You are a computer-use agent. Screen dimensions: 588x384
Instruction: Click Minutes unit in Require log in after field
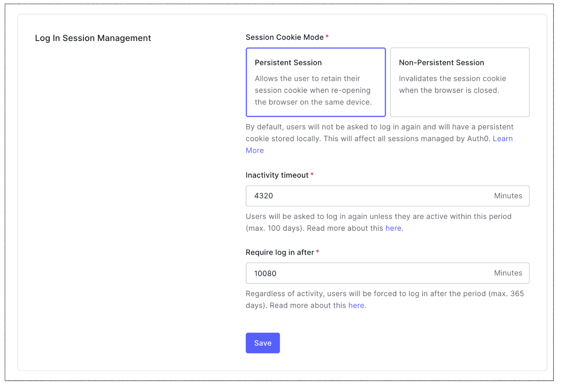coord(508,273)
